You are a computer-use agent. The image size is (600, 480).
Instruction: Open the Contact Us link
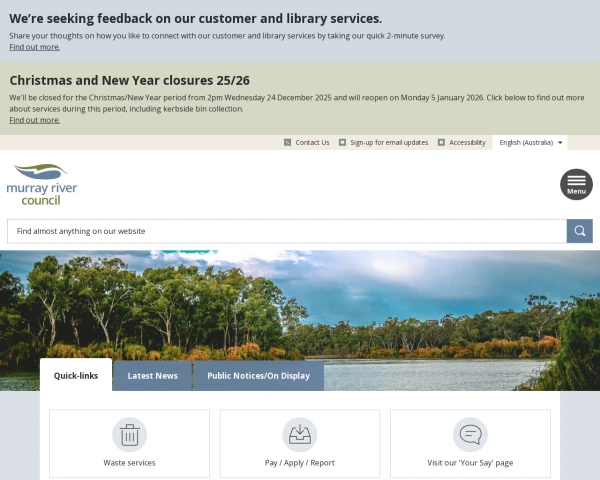click(x=312, y=142)
